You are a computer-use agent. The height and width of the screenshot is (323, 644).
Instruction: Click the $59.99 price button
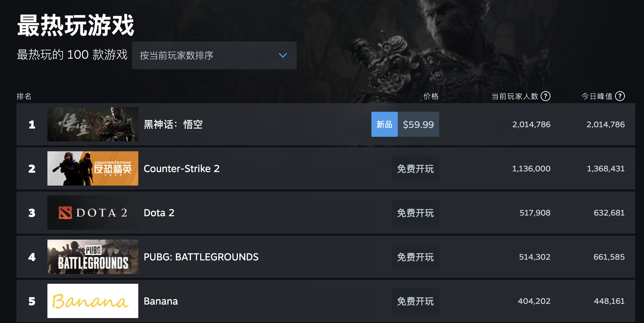(x=418, y=124)
